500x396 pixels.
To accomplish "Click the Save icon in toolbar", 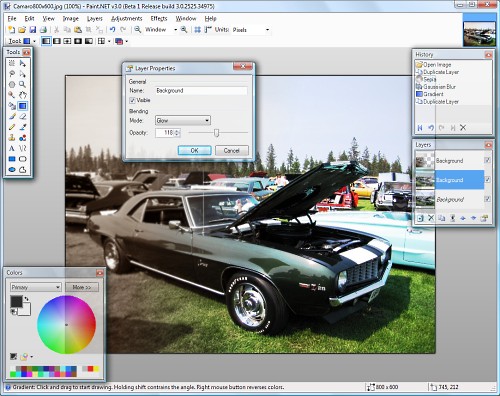I will point(32,30).
